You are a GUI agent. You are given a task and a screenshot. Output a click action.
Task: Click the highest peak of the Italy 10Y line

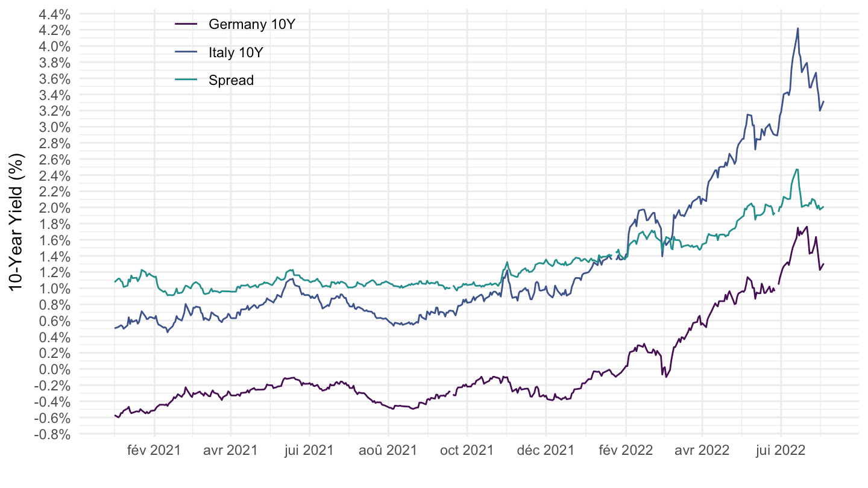coord(797,28)
